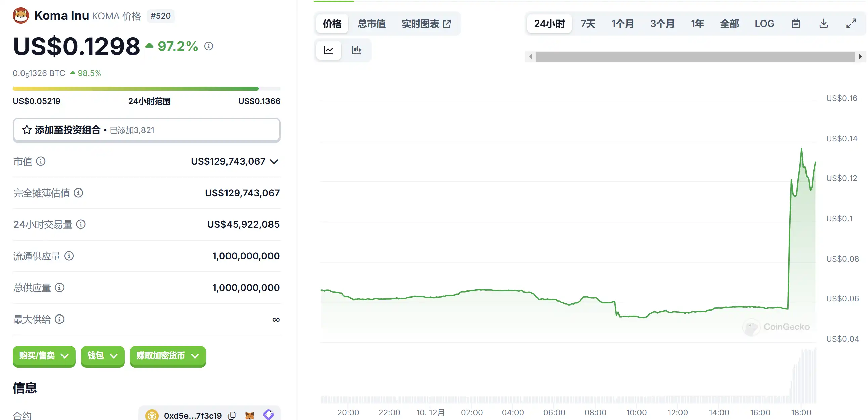Expand the chart to fullscreen
The height and width of the screenshot is (420, 868).
click(x=851, y=24)
